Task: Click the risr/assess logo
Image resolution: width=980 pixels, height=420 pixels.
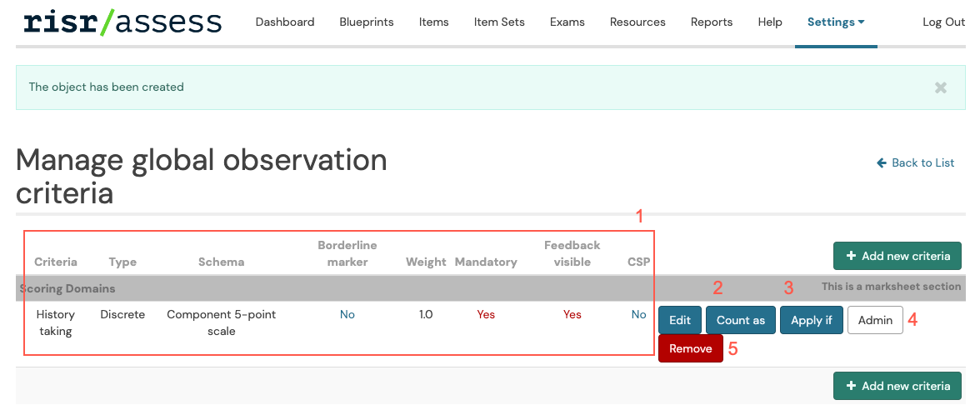Action: pos(122,22)
